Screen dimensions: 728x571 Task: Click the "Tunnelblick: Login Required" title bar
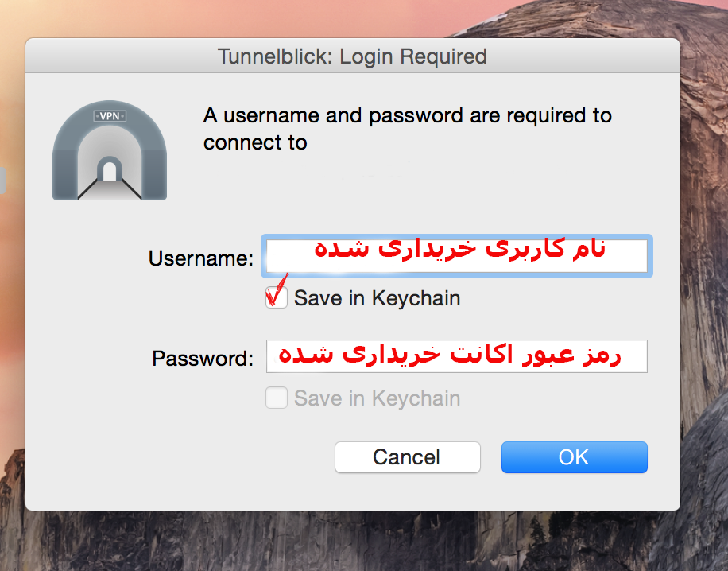352,57
